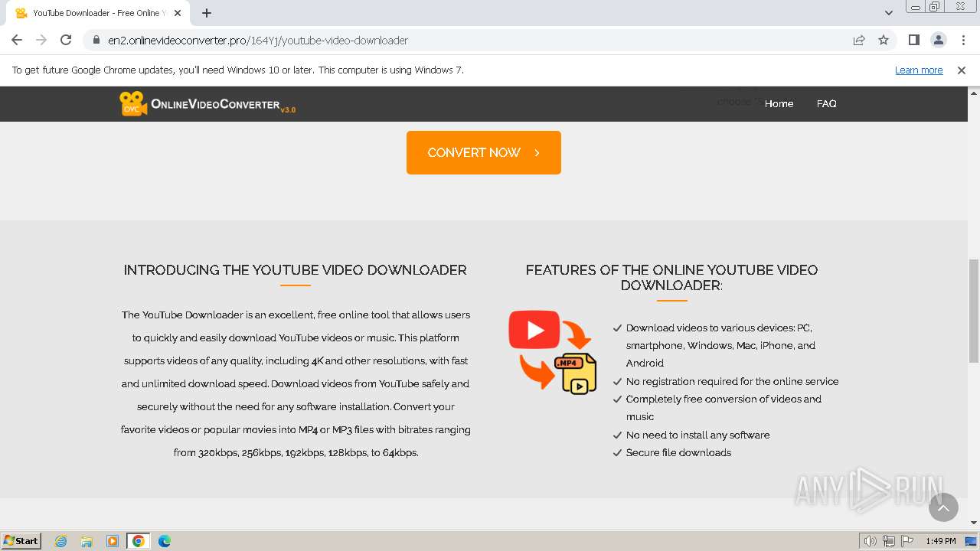Click 'Download videos to various devices' feature text

[720, 345]
